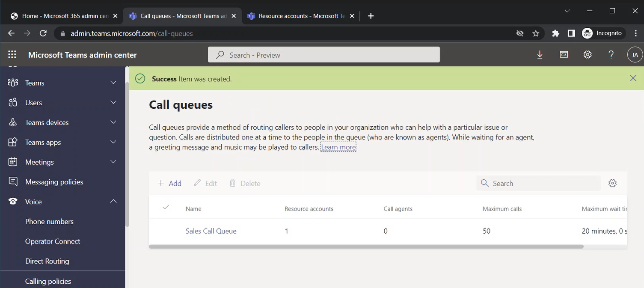This screenshot has width=644, height=288.
Task: Open the settings gear in header
Action: (588, 55)
